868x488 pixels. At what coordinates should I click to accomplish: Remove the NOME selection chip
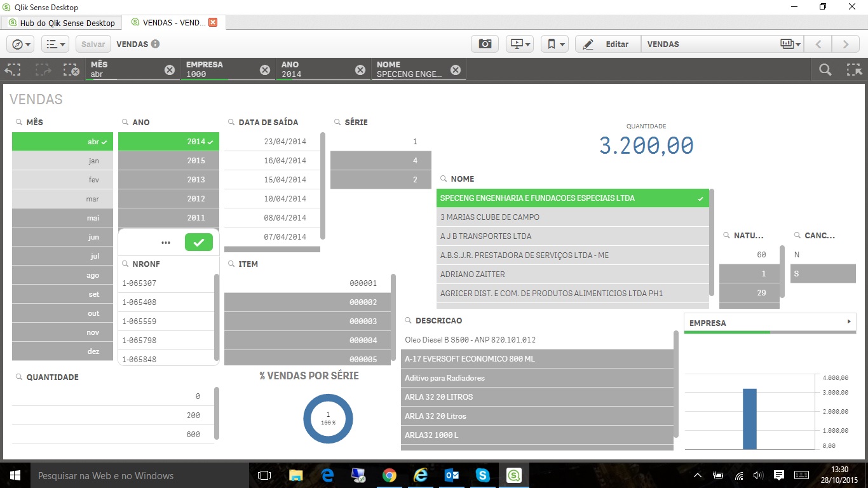(x=456, y=70)
